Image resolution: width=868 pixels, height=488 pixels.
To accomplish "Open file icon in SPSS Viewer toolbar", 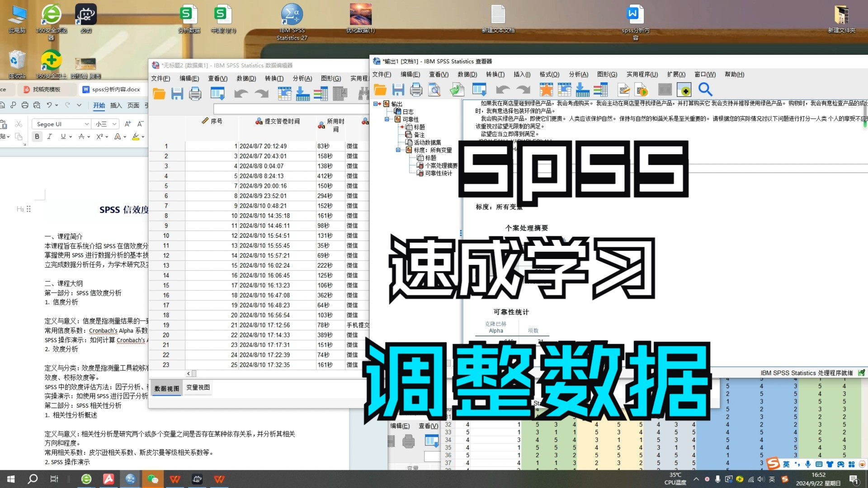I will tap(380, 90).
